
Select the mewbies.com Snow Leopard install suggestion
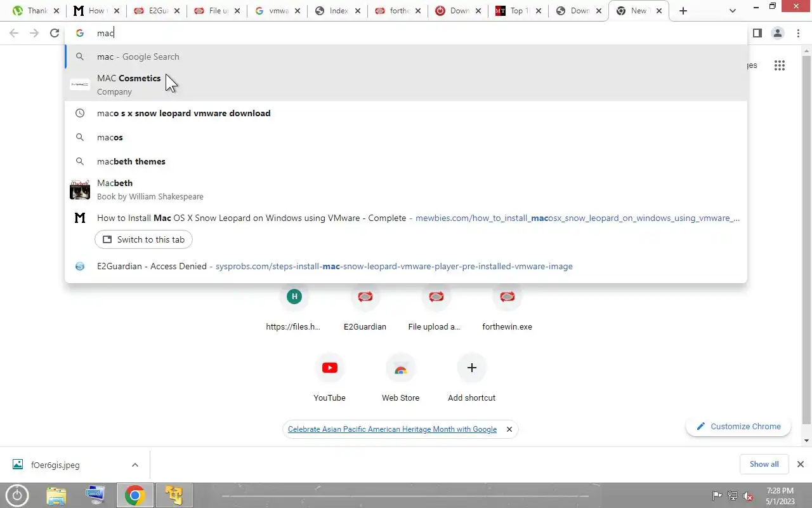(x=406, y=218)
